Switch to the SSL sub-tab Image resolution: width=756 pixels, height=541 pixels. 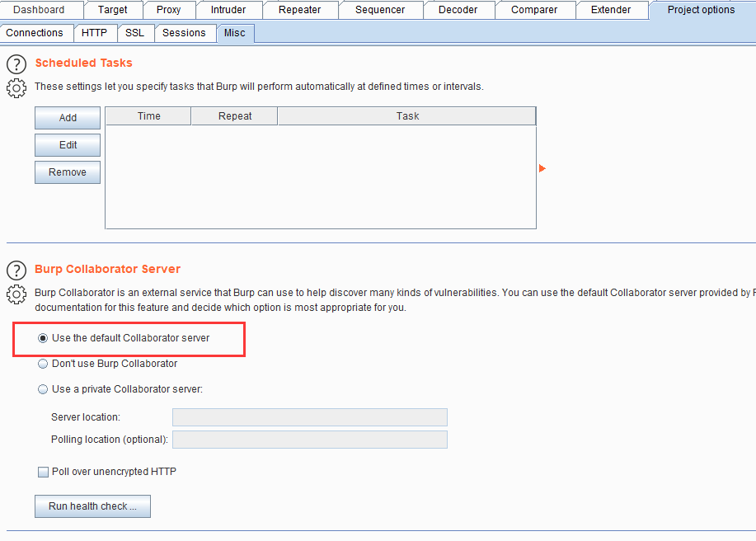tap(135, 33)
